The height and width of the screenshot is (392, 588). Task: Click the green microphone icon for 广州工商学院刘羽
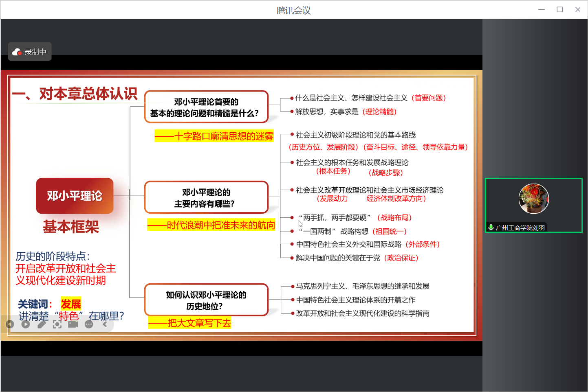(491, 228)
